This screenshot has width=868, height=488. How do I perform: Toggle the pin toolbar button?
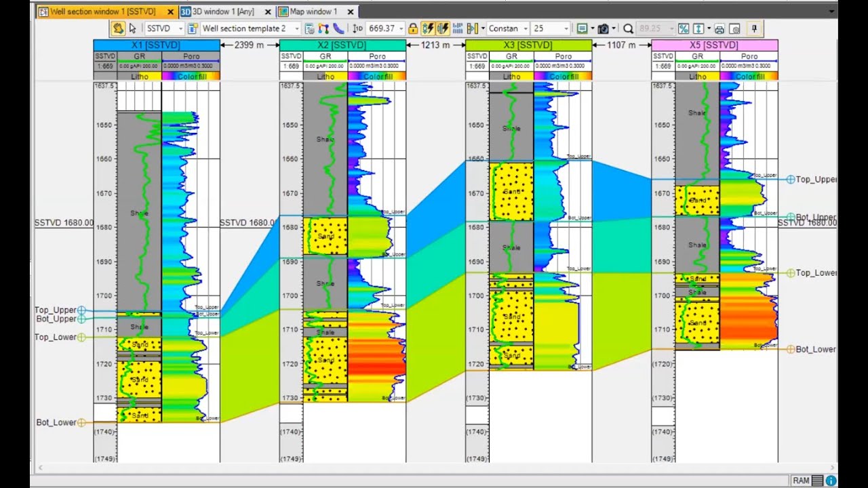click(x=754, y=28)
